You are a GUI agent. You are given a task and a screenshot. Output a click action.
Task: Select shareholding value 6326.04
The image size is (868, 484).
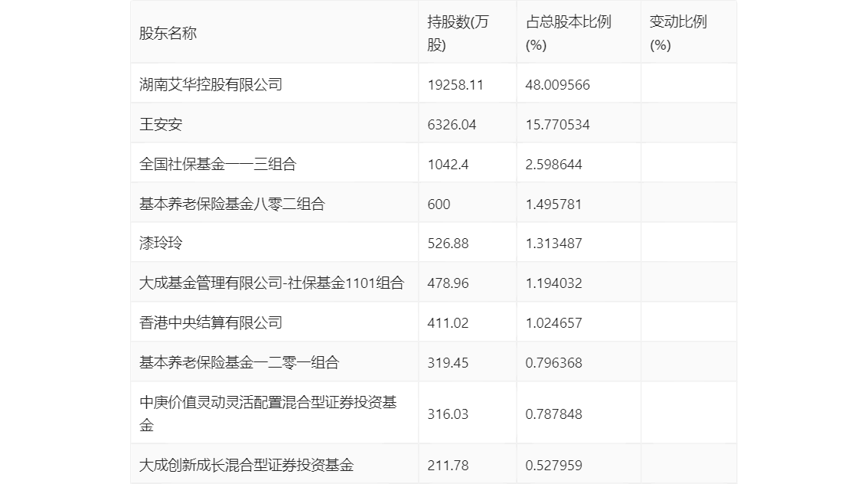[x=452, y=125]
